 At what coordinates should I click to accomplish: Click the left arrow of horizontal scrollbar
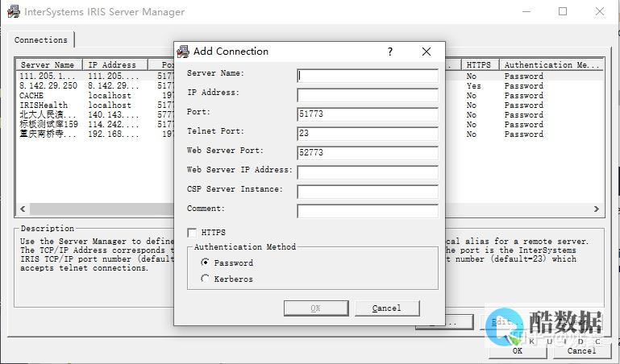[23, 209]
